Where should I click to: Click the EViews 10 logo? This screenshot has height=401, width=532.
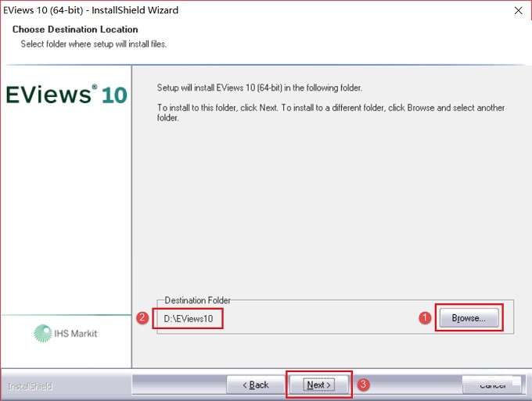(66, 94)
